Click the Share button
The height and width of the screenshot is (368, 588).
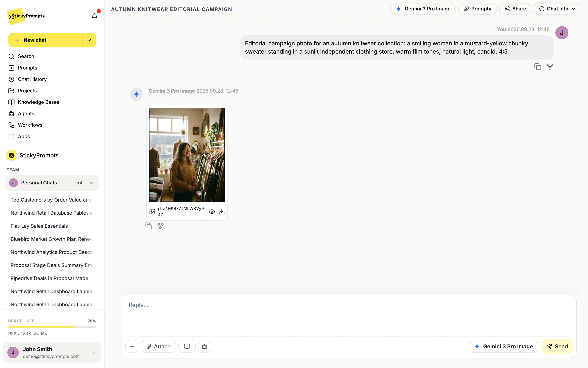point(515,9)
